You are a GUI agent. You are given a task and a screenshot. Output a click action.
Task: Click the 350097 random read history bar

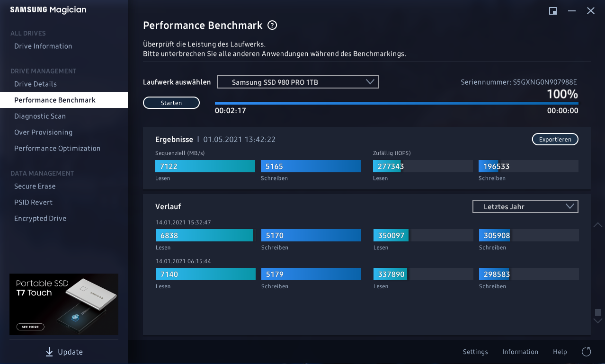pyautogui.click(x=423, y=235)
